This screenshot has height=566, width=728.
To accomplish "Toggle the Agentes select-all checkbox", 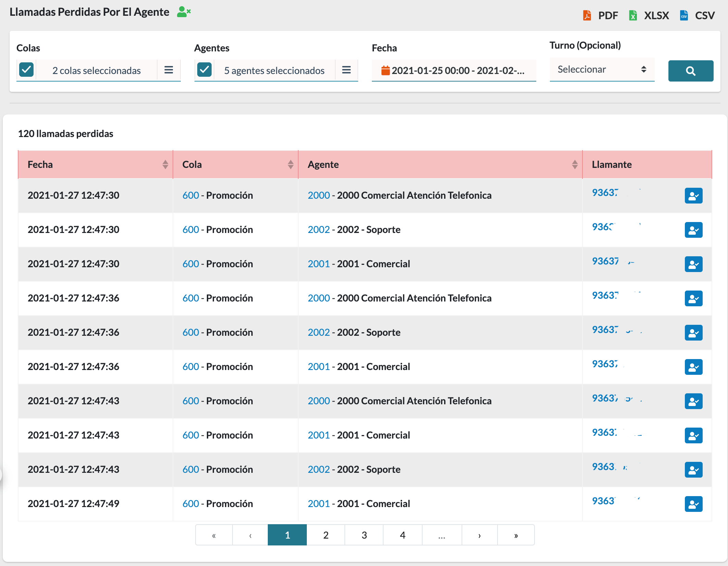I will [x=204, y=70].
